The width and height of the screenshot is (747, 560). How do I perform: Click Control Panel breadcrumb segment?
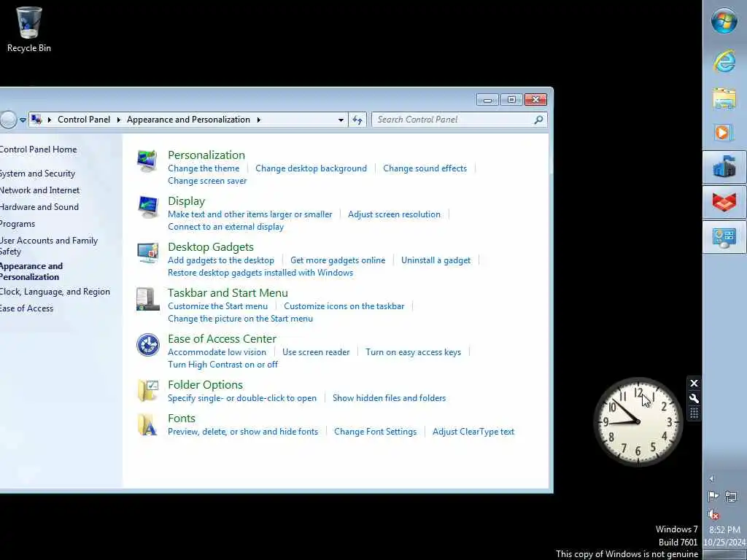coord(84,120)
